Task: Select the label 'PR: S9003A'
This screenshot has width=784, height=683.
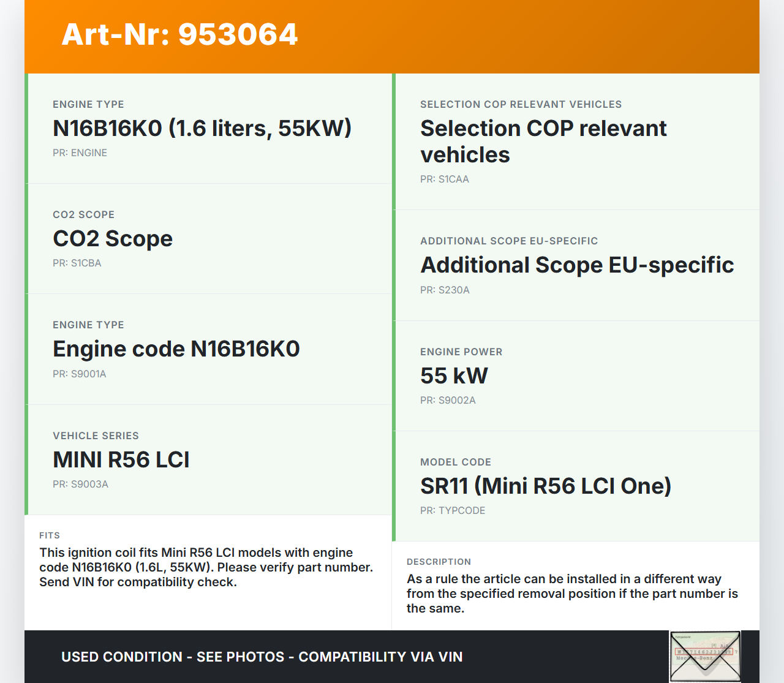Action: [x=80, y=485]
